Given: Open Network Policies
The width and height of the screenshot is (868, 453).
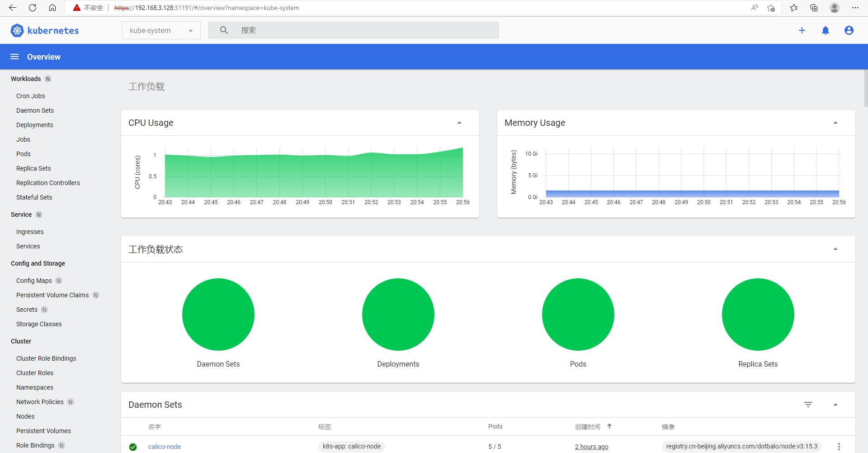Looking at the screenshot, I should click(40, 402).
